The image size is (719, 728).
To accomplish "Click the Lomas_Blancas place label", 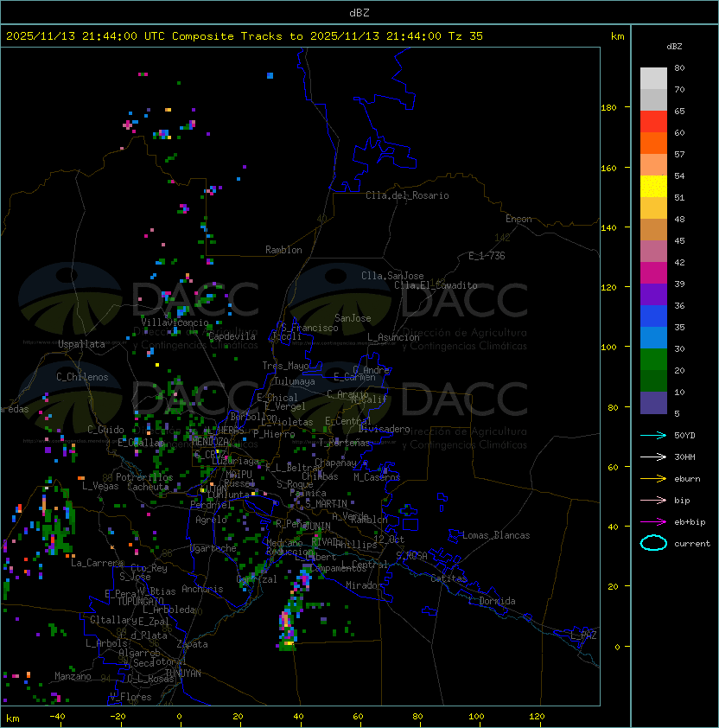I will (496, 535).
